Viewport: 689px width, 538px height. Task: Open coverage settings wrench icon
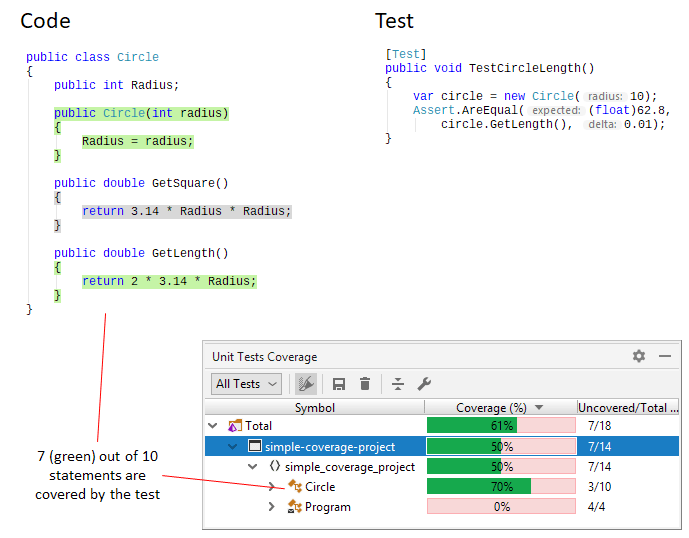(424, 384)
